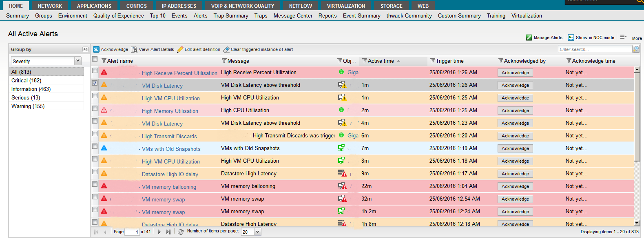Open the VIRTUALIZATION tab
644x243 pixels.
click(x=346, y=6)
